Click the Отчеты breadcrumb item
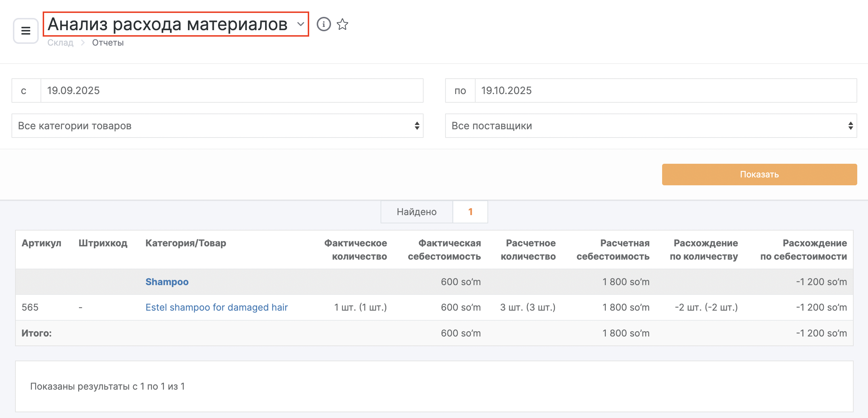This screenshot has width=868, height=418. 108,43
